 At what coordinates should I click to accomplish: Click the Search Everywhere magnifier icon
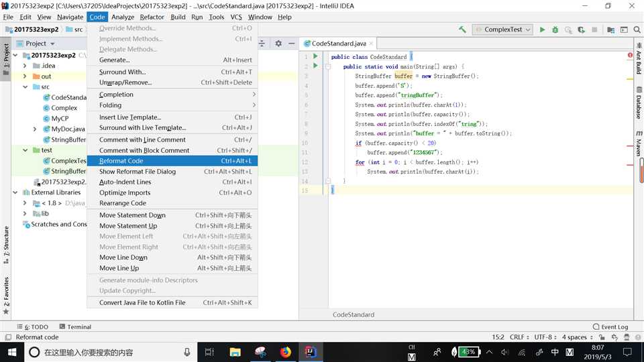click(637, 29)
